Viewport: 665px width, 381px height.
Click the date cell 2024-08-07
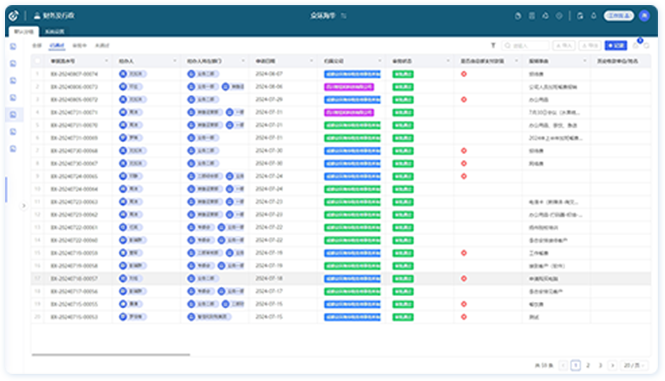[x=269, y=74]
